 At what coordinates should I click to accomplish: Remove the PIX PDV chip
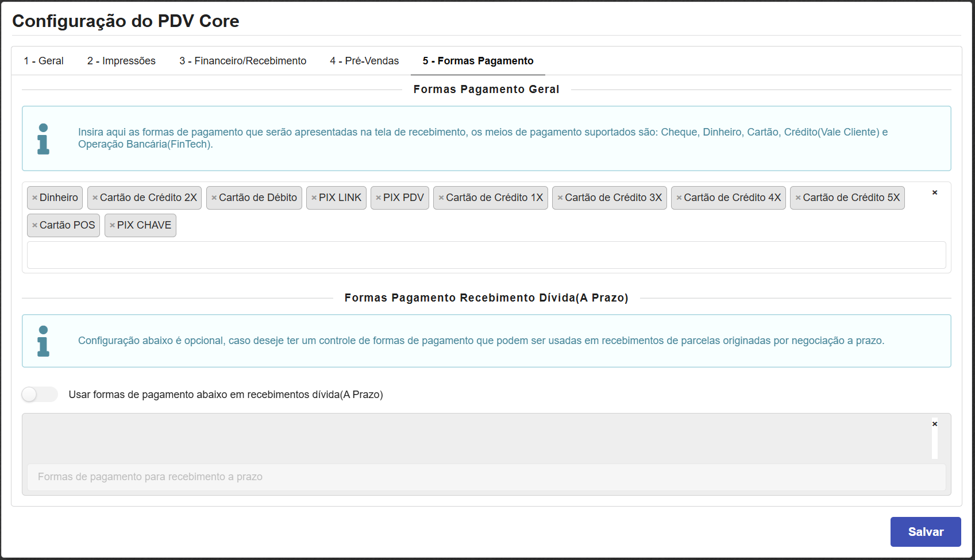(377, 198)
